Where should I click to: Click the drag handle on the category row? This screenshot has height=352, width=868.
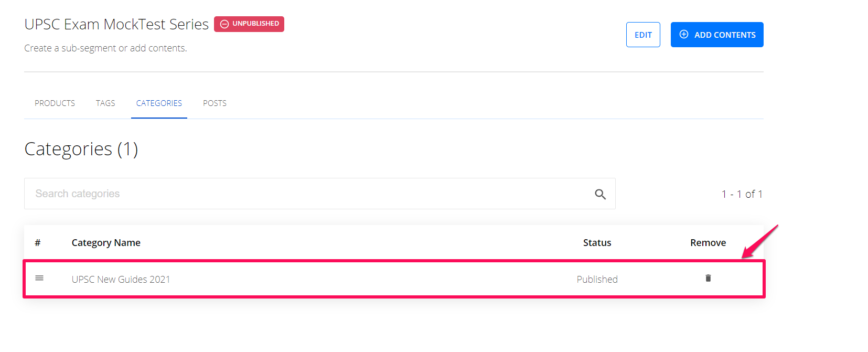point(39,278)
